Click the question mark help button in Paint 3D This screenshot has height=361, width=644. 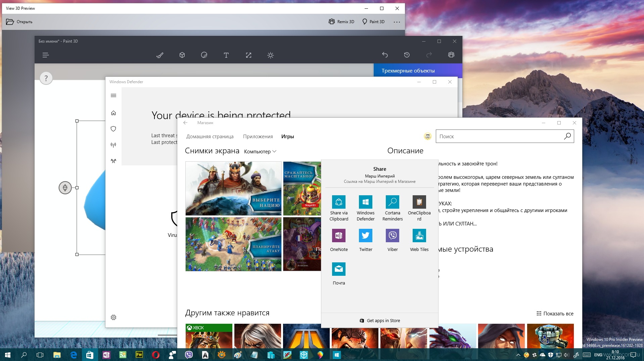click(46, 79)
